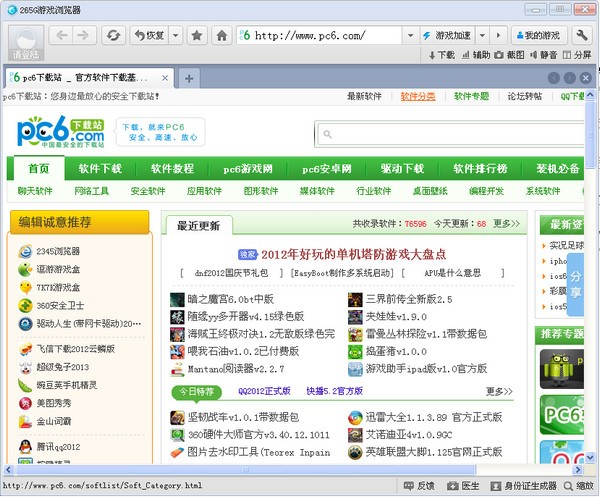This screenshot has height=497, width=600.
Task: Click the 腾讯qq2012 penguin icon
Action: 25,446
